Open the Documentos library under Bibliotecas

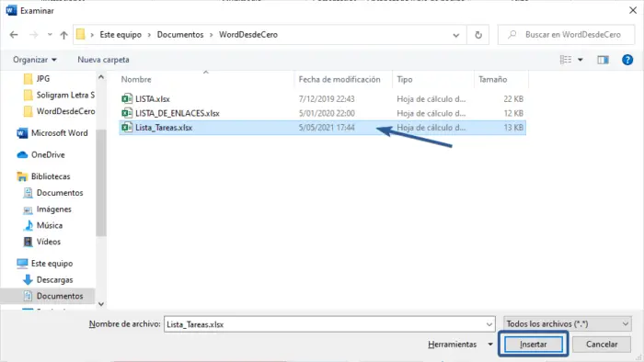[x=53, y=193]
